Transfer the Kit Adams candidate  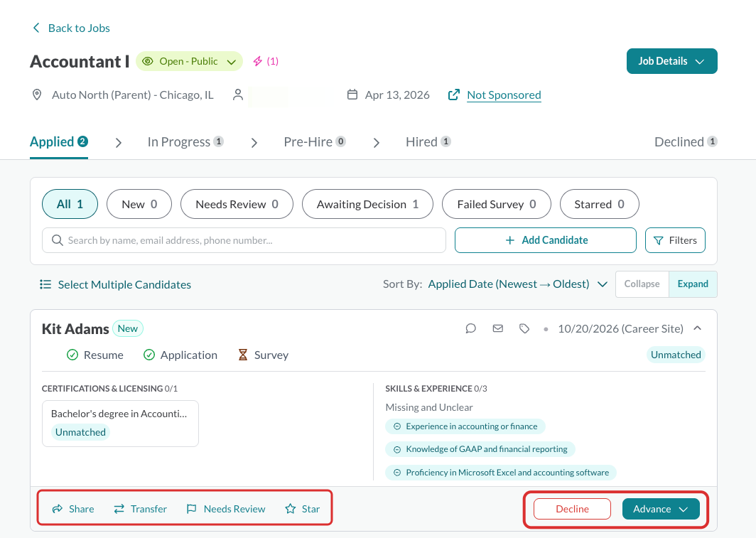(x=140, y=509)
